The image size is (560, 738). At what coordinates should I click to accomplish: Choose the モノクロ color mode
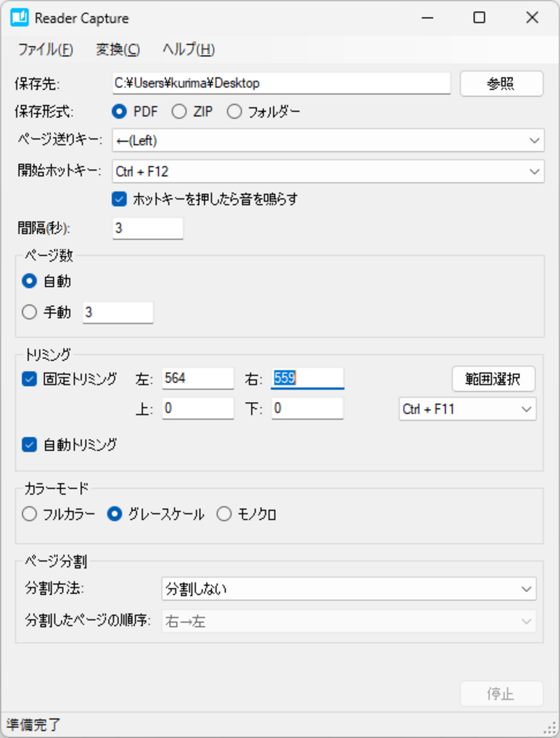[x=224, y=514]
